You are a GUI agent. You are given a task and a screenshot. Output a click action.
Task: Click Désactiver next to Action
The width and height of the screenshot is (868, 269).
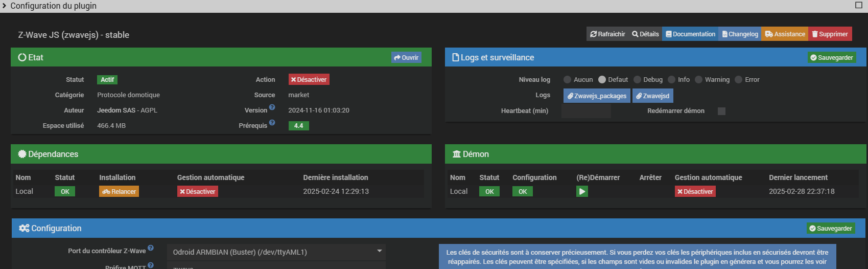(309, 80)
